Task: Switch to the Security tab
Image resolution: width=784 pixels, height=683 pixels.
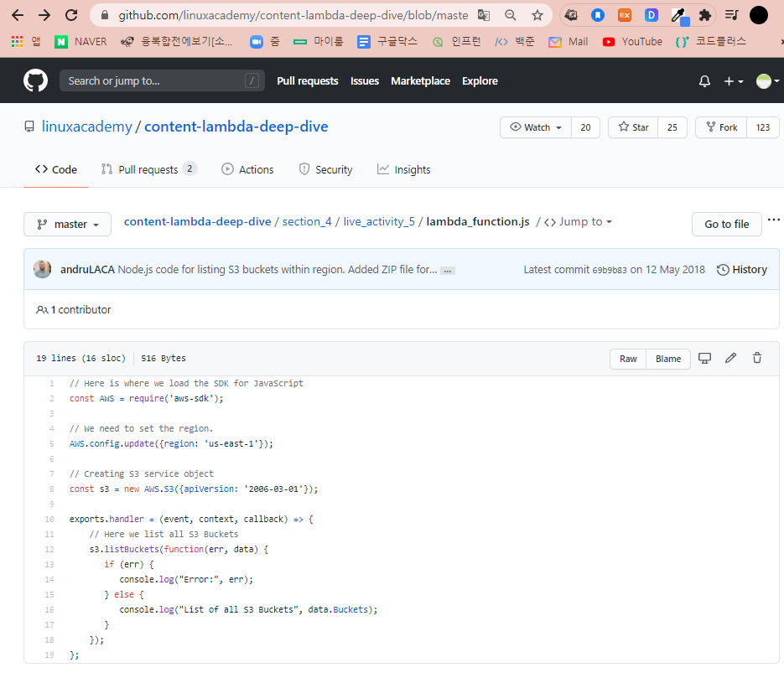Action: [x=325, y=170]
